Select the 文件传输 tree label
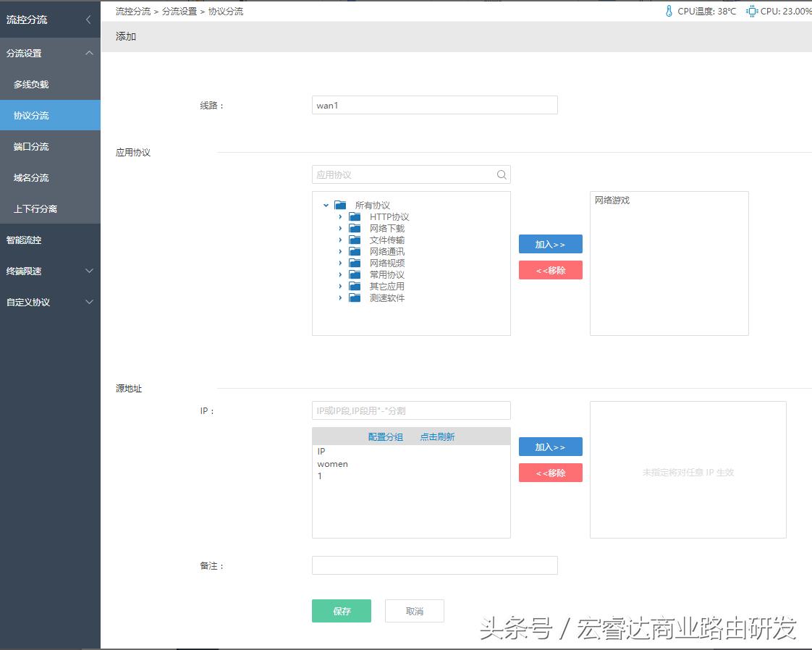The width and height of the screenshot is (812, 650). 387,240
